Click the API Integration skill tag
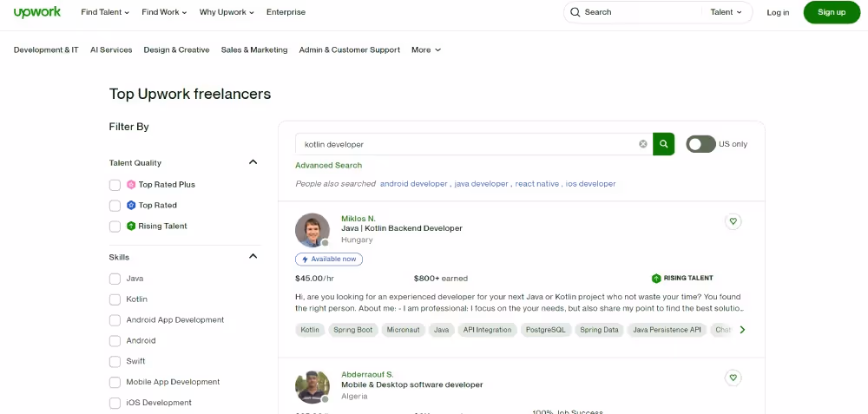This screenshot has width=868, height=414. (487, 330)
